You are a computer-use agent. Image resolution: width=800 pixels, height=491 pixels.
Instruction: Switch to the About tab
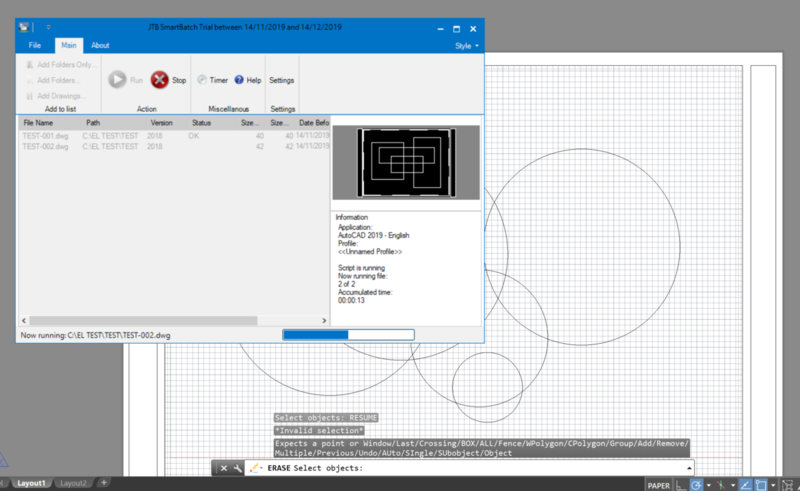[x=100, y=46]
